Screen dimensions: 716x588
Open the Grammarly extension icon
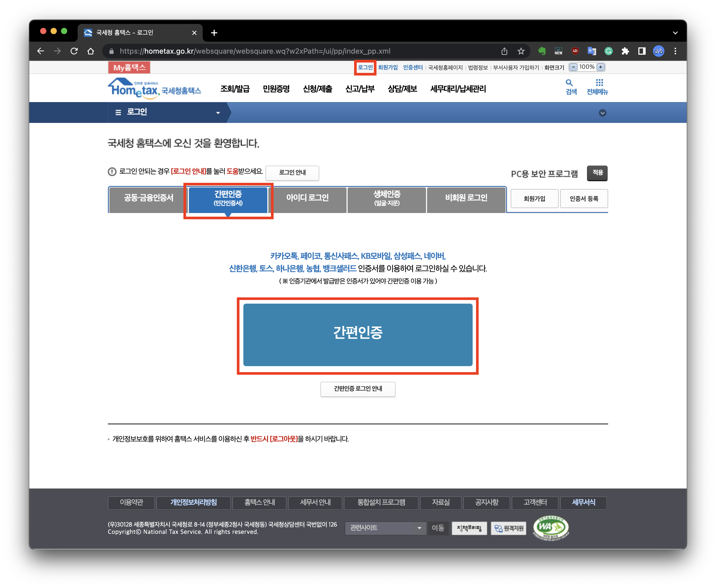tap(609, 51)
